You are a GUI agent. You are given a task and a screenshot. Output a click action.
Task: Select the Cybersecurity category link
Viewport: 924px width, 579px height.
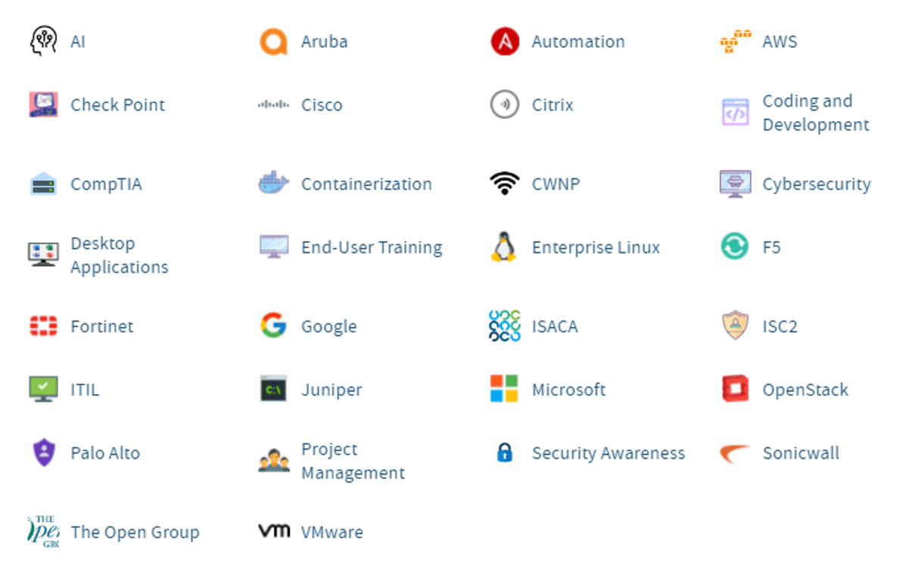tap(816, 184)
